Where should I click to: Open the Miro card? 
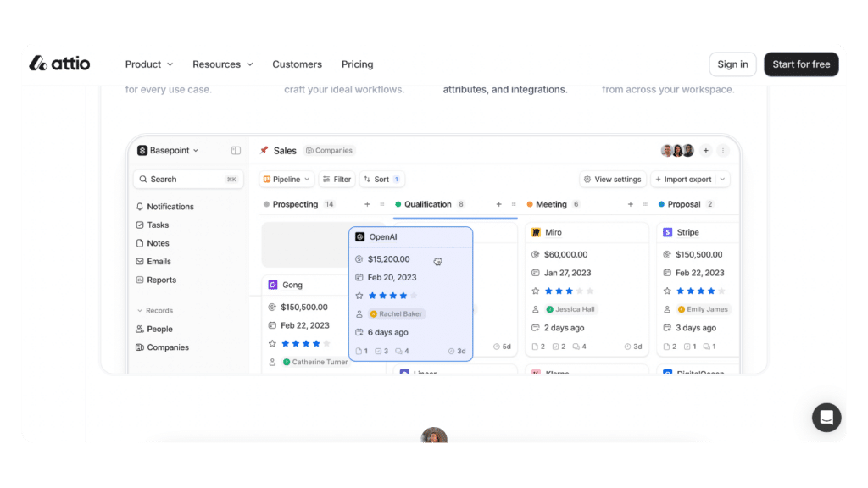[554, 232]
